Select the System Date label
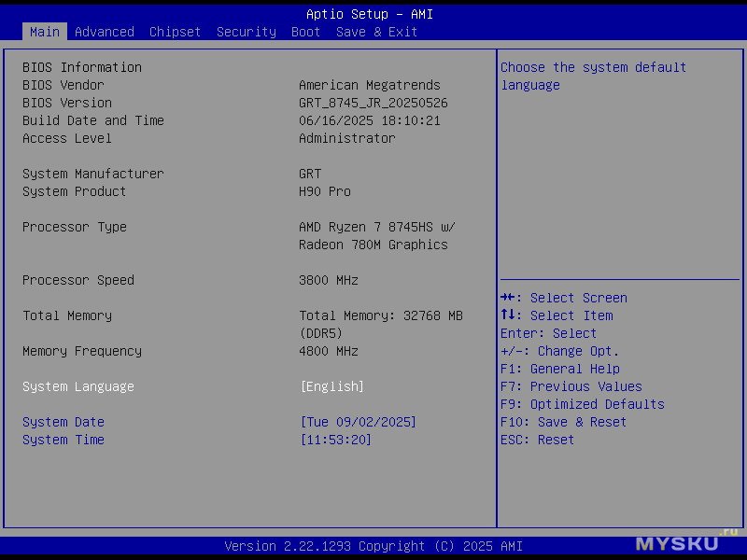Image resolution: width=747 pixels, height=560 pixels. click(63, 422)
